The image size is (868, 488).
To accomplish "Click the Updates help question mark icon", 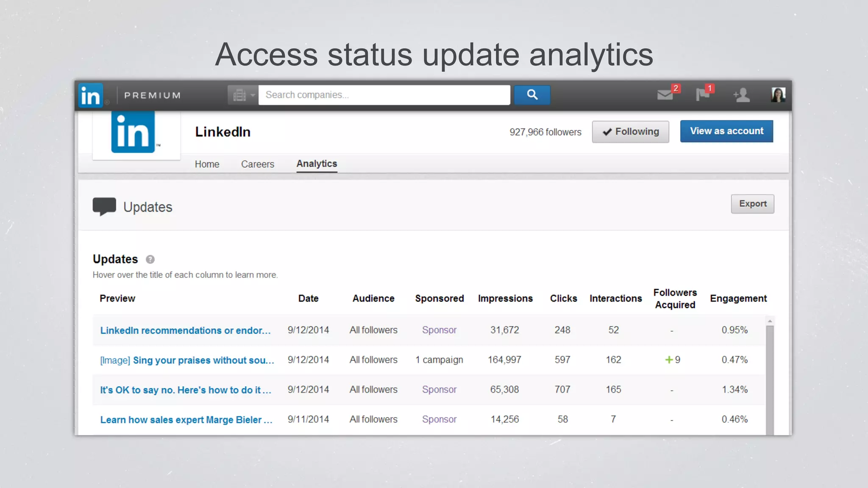I will (150, 259).
